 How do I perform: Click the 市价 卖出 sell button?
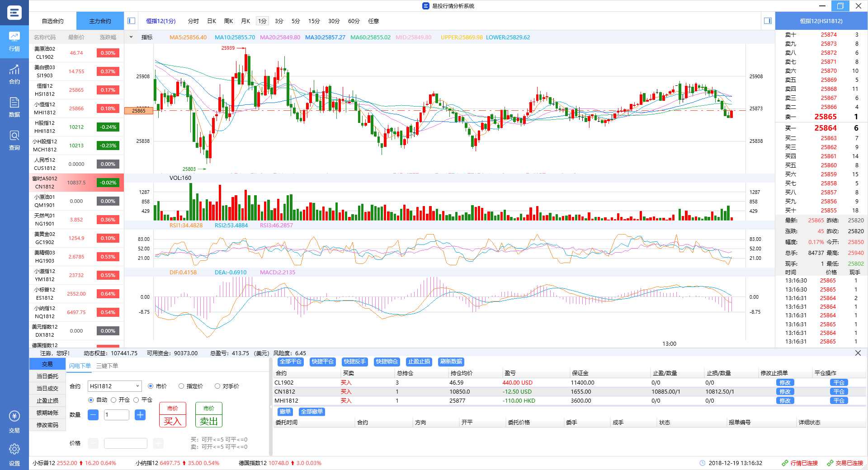[x=208, y=415]
